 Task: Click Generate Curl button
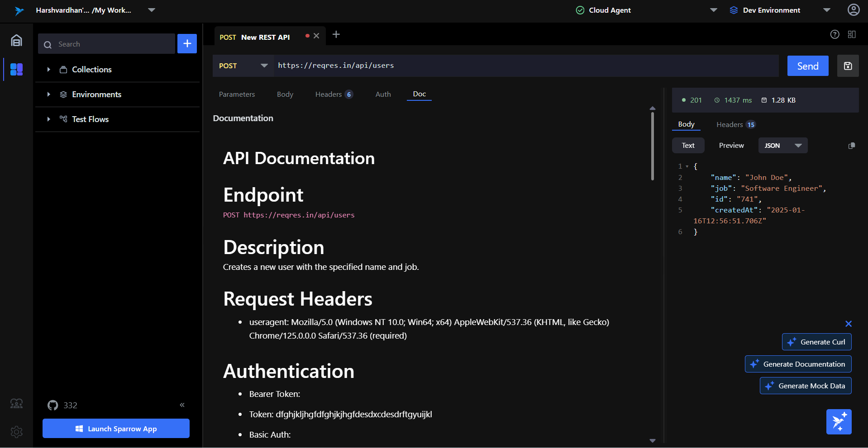816,342
